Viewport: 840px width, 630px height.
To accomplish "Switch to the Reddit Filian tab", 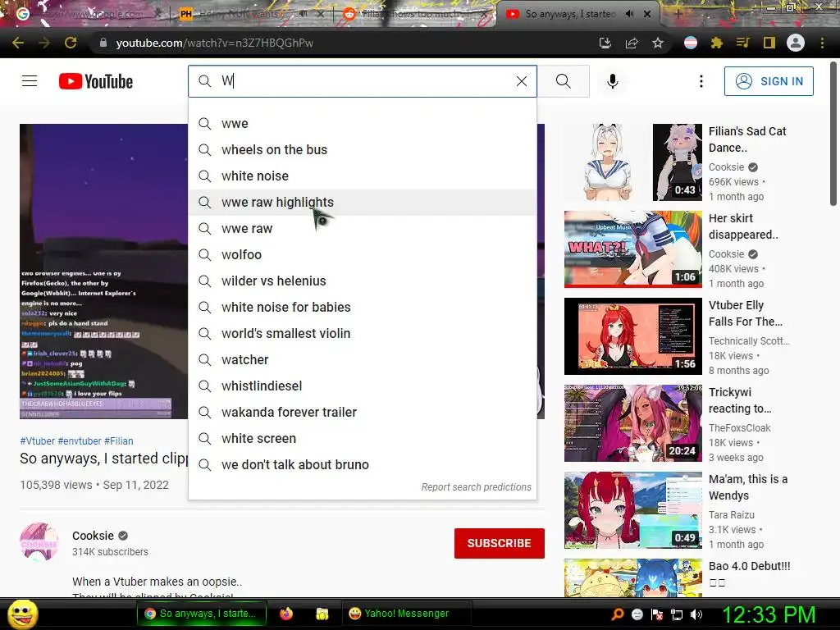I will pos(415,14).
